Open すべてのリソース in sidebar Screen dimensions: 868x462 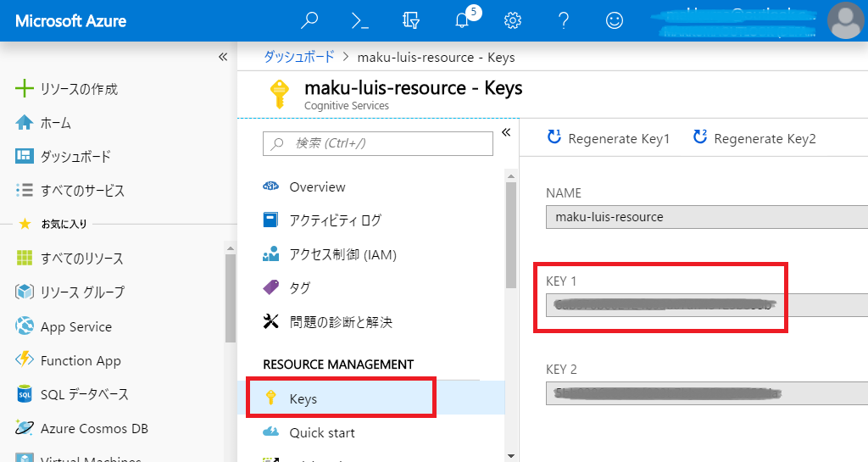coord(82,259)
